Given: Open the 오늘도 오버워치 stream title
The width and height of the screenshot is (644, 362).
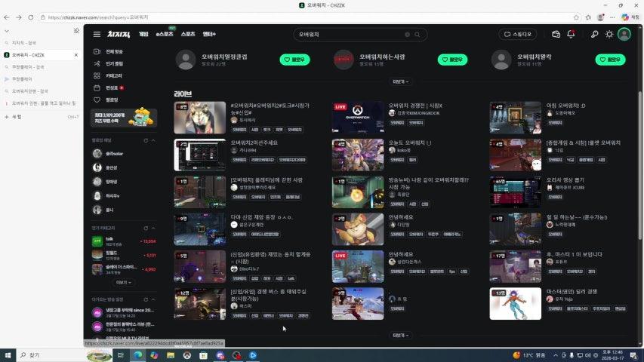Looking at the screenshot, I should pos(409,143).
